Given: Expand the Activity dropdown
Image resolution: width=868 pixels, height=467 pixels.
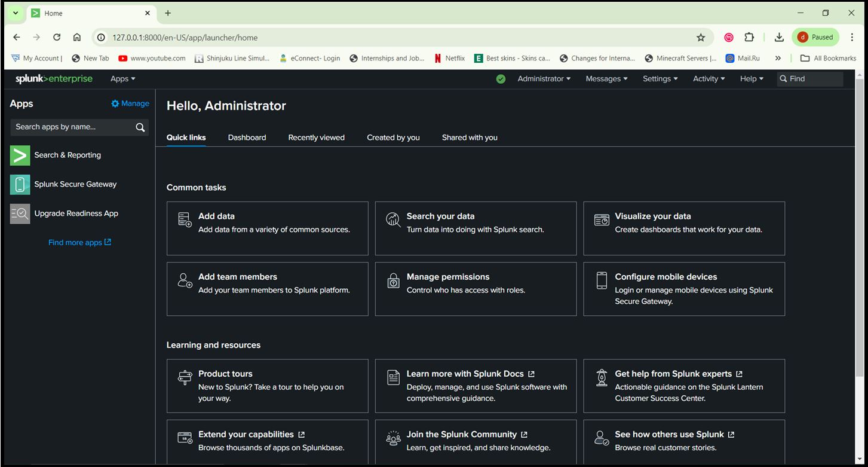Looking at the screenshot, I should pyautogui.click(x=708, y=78).
